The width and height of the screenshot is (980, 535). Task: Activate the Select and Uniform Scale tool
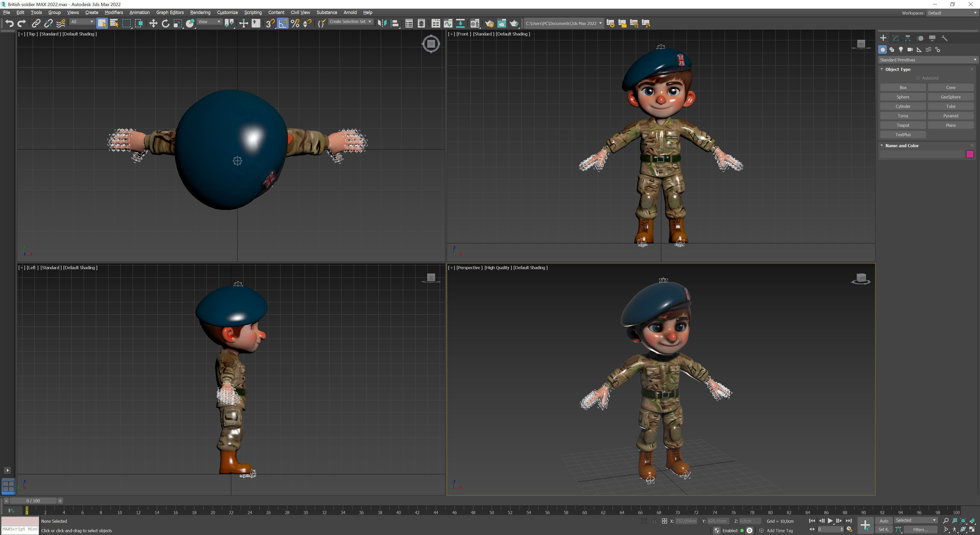point(178,23)
